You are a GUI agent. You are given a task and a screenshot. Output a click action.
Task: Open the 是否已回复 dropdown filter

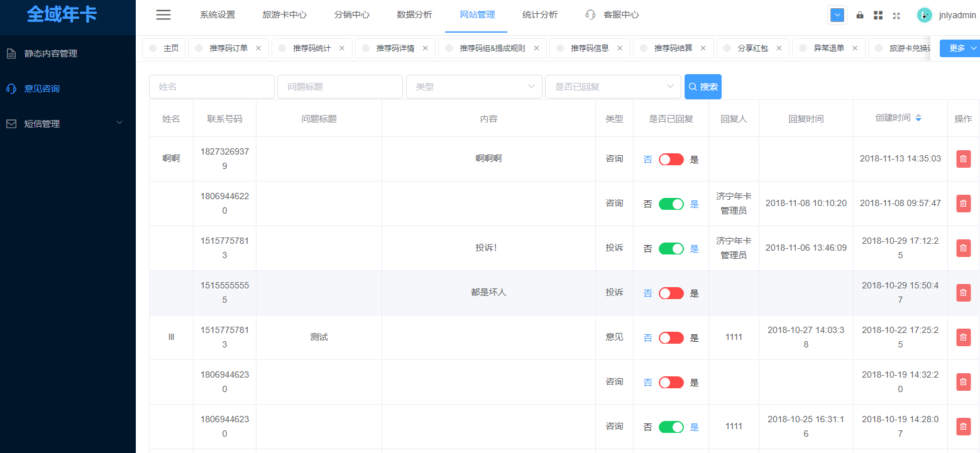click(613, 87)
